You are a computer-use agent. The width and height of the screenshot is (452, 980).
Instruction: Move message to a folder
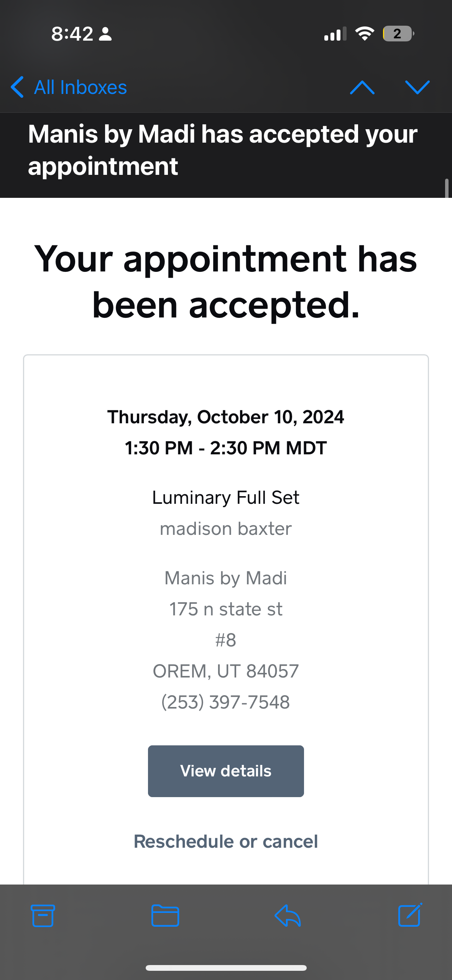click(165, 916)
